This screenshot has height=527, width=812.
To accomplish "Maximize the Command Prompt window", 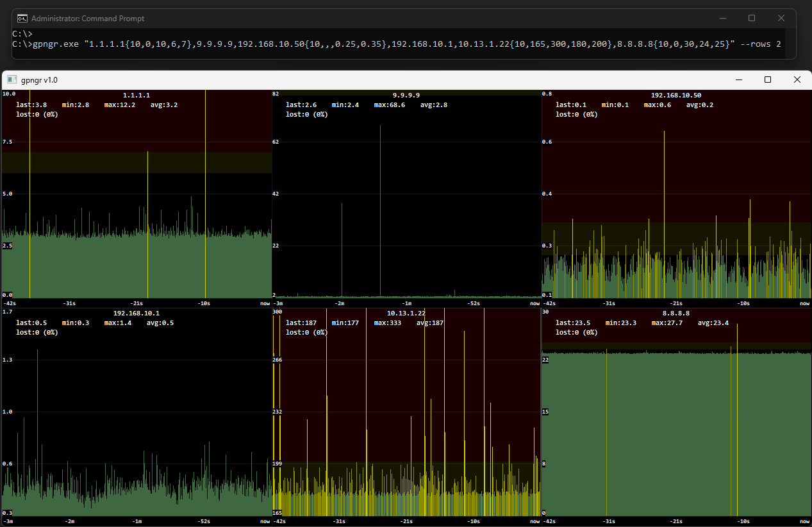I will 752,18.
